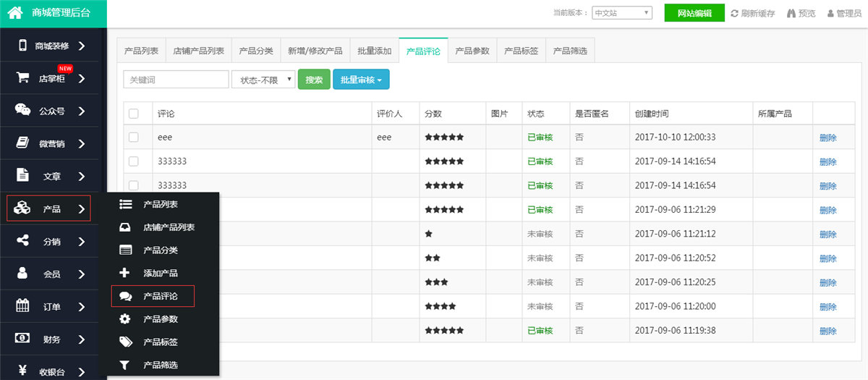Click the 产品筛选 tab in the top bar
The height and width of the screenshot is (380, 868).
tap(570, 51)
